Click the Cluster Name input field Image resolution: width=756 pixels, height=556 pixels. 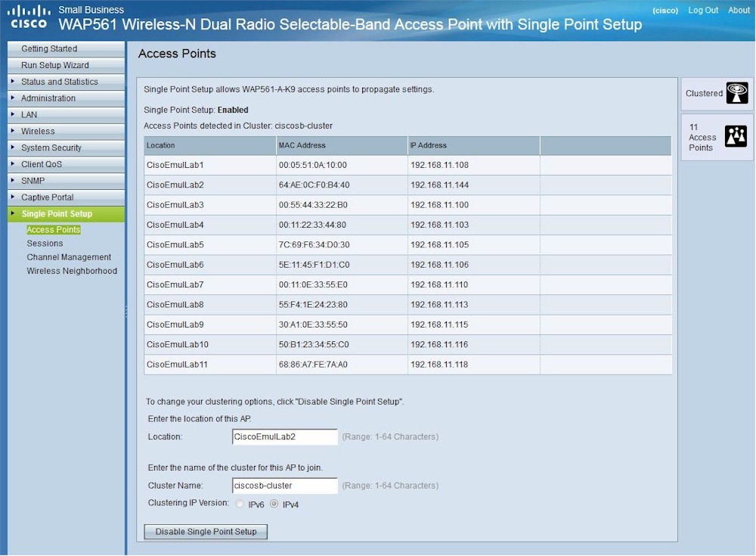(285, 486)
